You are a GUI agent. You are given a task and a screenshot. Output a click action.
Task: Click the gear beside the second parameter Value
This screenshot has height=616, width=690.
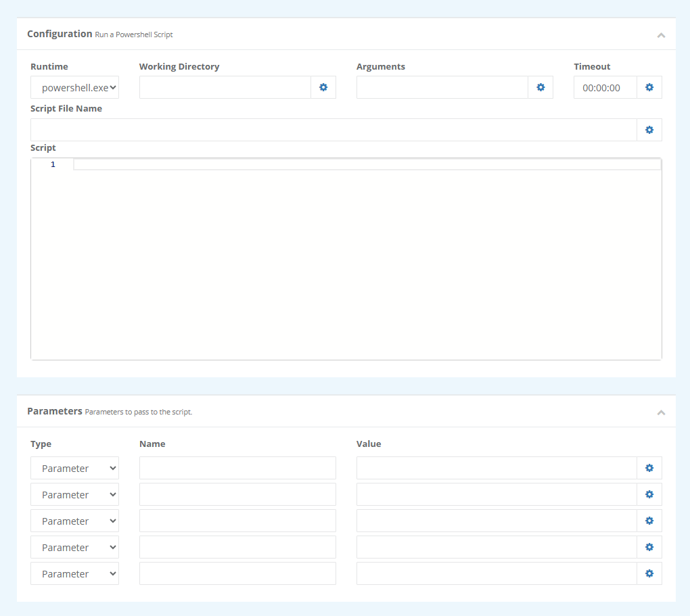pyautogui.click(x=649, y=494)
